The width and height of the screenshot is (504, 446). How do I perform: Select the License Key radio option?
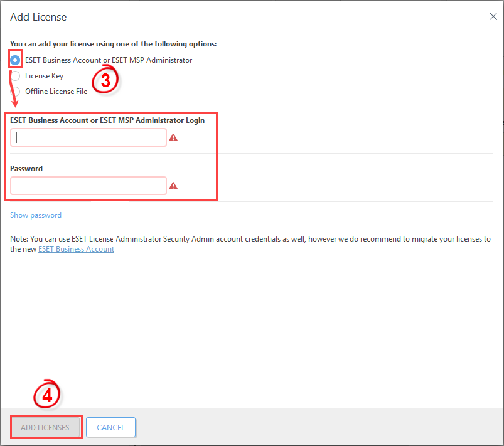point(15,76)
